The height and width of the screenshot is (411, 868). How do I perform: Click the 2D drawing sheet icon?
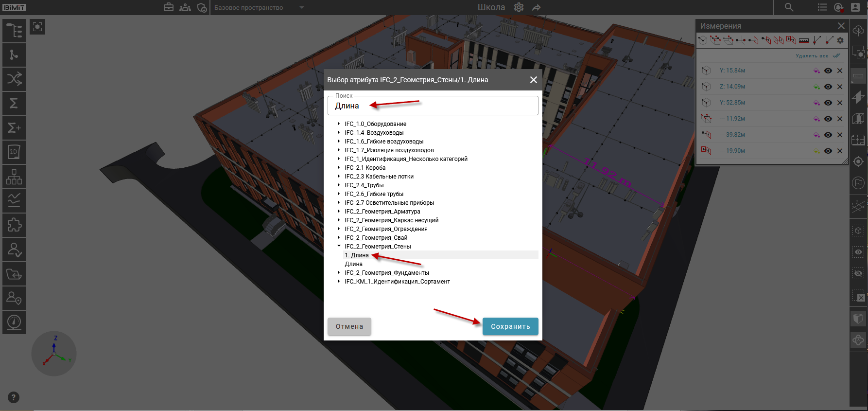pyautogui.click(x=14, y=152)
